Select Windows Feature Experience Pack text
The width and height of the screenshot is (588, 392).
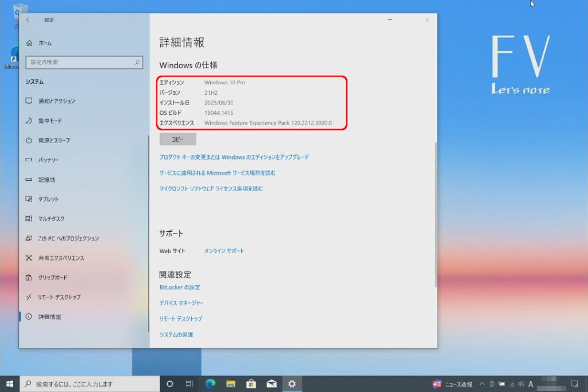coord(268,123)
